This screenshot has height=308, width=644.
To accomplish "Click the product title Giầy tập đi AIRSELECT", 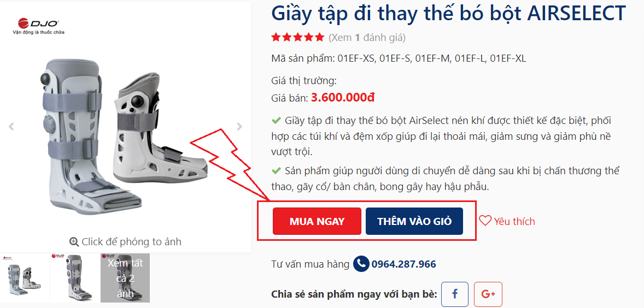I will (x=448, y=13).
